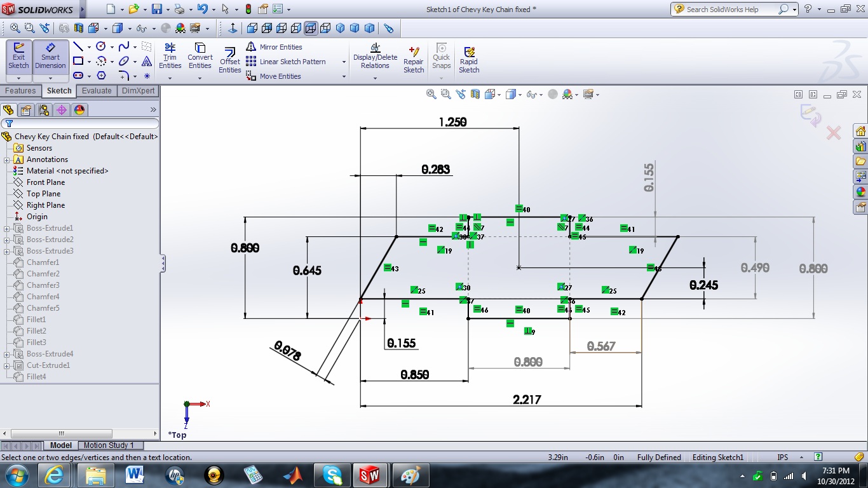Click the Exit Sketch button
Image resolution: width=868 pixels, height=488 pixels.
pos(18,57)
